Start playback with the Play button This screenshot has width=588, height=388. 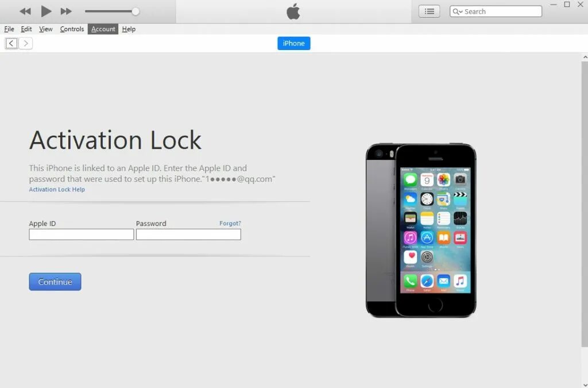coord(46,11)
